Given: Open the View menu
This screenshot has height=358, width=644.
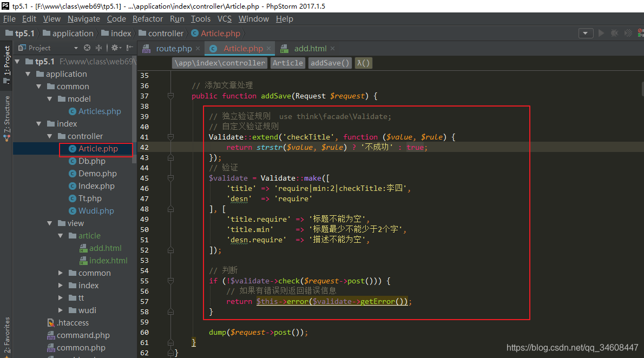Looking at the screenshot, I should pos(52,19).
